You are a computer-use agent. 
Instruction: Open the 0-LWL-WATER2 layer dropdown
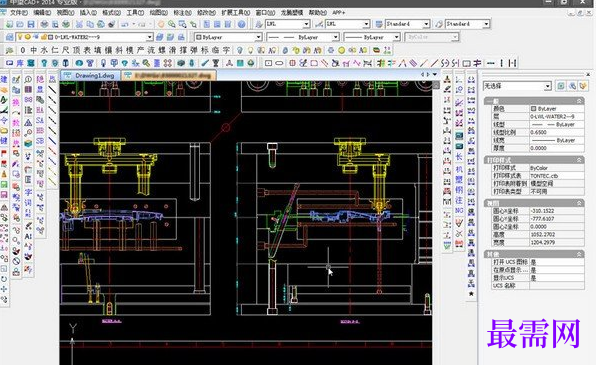tap(84, 37)
